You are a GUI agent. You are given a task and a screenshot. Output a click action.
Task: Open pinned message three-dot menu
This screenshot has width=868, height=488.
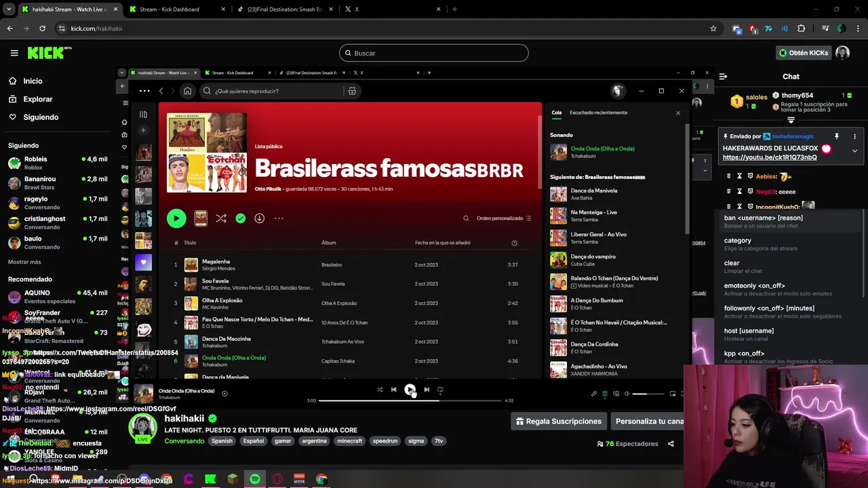click(x=854, y=136)
